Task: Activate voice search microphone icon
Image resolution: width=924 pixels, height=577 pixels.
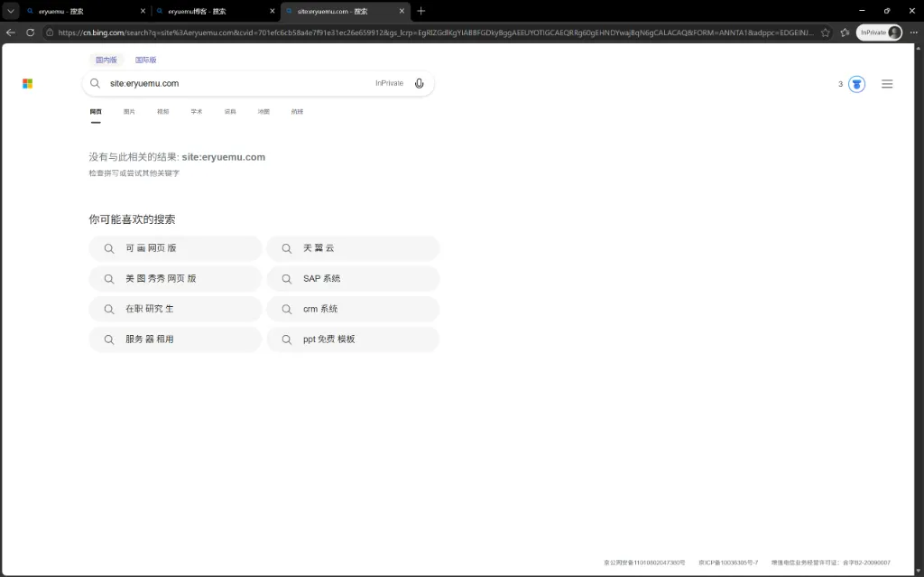Action: [x=419, y=83]
